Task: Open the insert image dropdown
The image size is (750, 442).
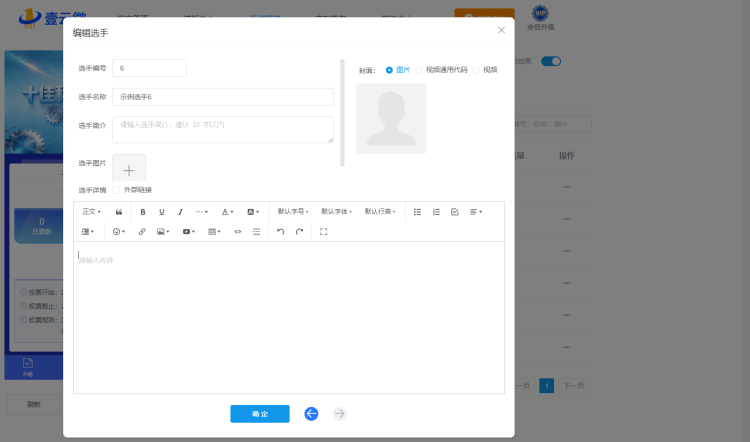Action: tap(163, 232)
